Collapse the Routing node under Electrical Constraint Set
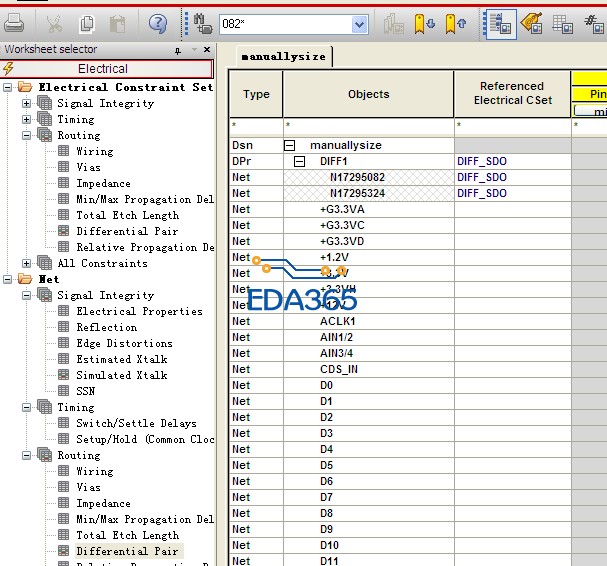Image resolution: width=607 pixels, height=566 pixels. pos(26,135)
